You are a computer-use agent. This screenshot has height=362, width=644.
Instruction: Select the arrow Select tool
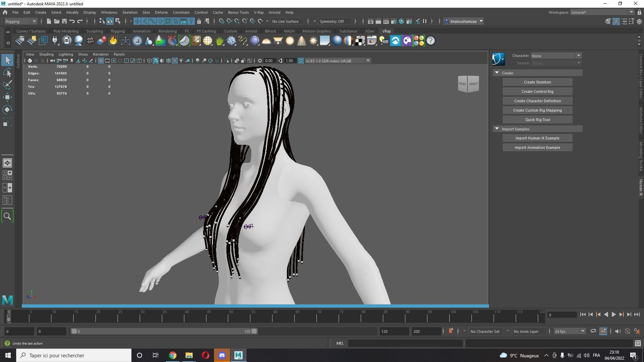7,60
